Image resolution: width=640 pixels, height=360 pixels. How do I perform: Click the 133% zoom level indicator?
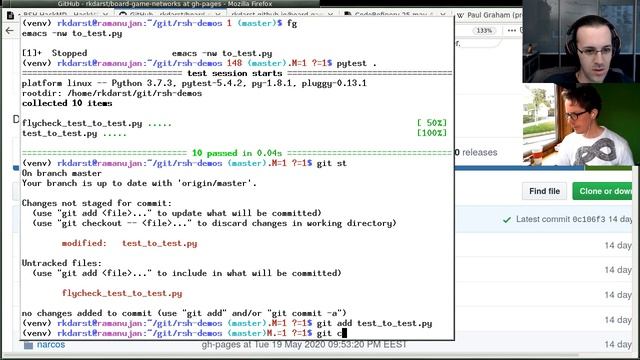pos(484,31)
